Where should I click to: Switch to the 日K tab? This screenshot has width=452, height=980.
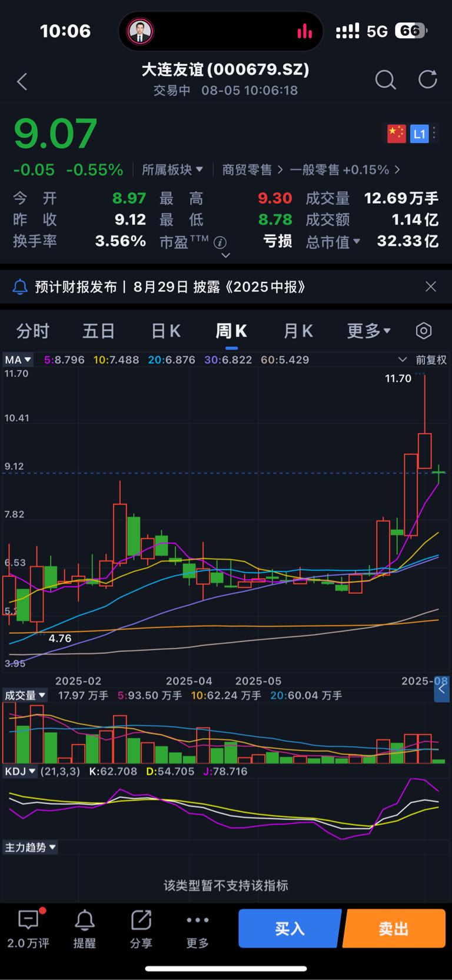(166, 331)
